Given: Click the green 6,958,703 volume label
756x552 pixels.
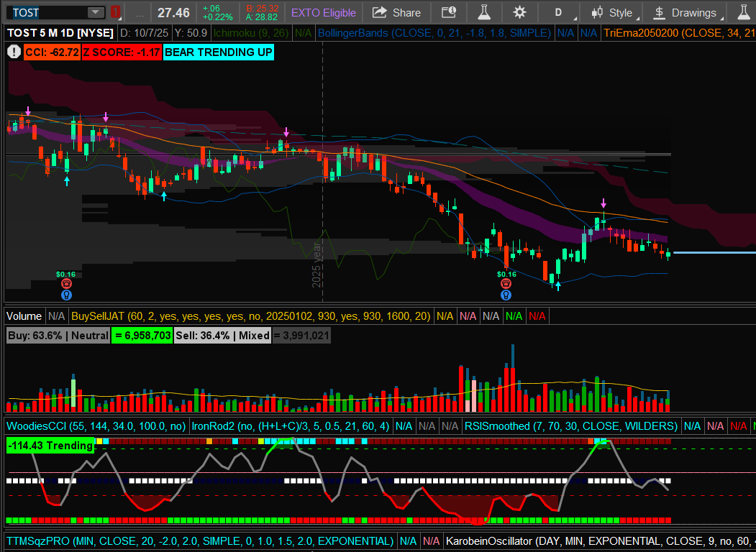Looking at the screenshot, I should click(x=141, y=335).
